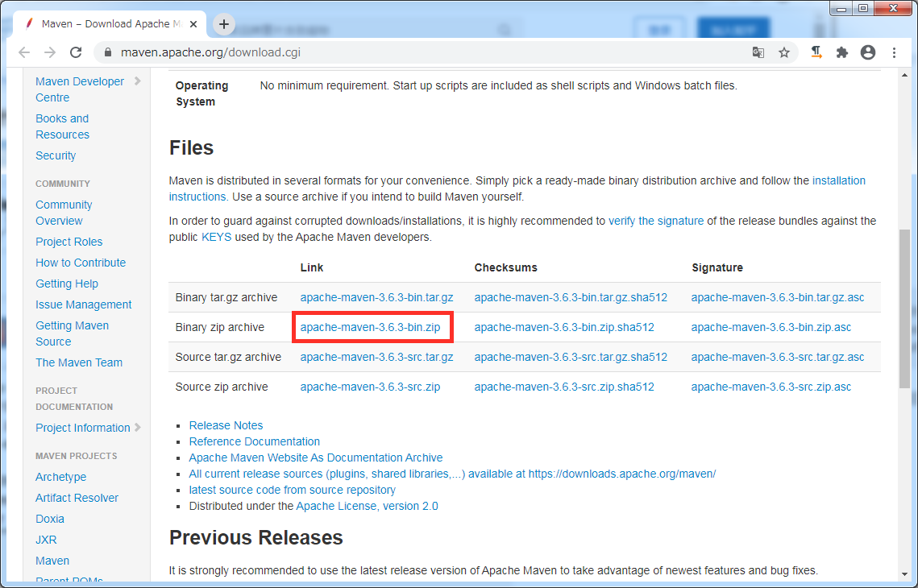Open apache-maven-3.6.3-bin.tar.gz.asc signature

[778, 298]
